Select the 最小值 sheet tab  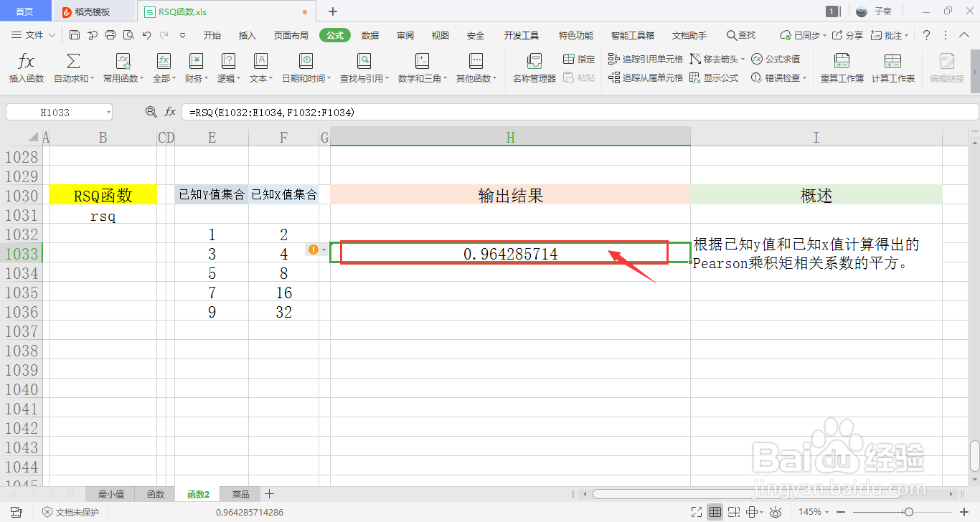click(111, 494)
